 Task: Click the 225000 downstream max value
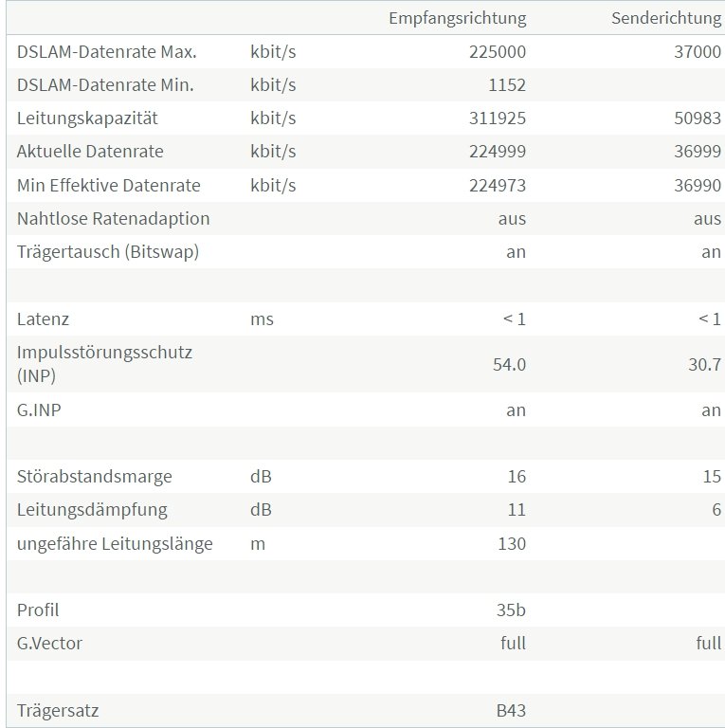click(498, 51)
